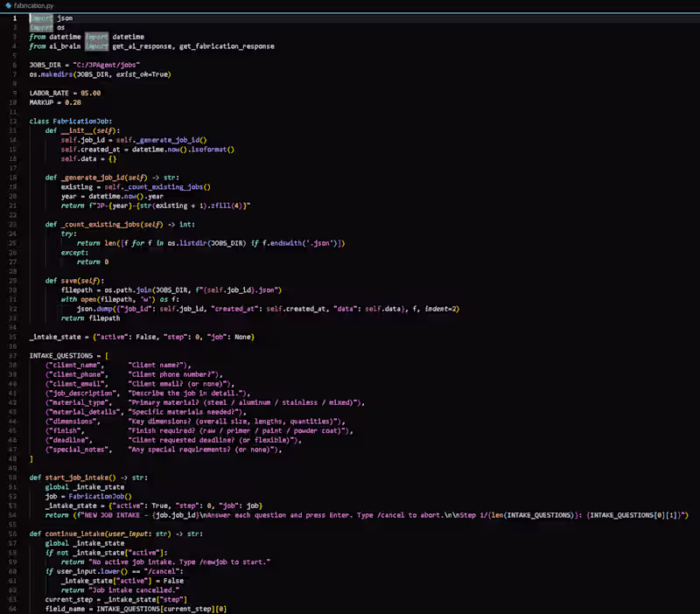Click 'get_fabrication_response' in the ai_brain import

[227, 46]
